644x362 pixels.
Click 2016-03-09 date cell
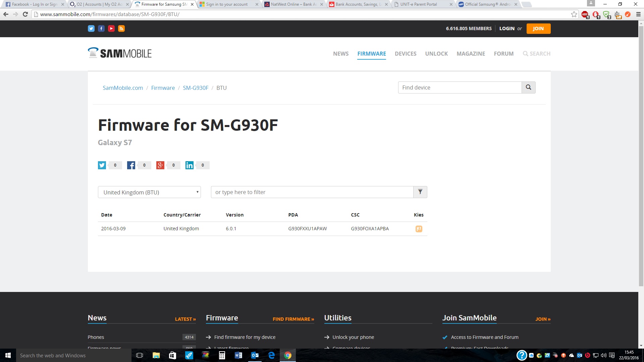[x=113, y=229]
